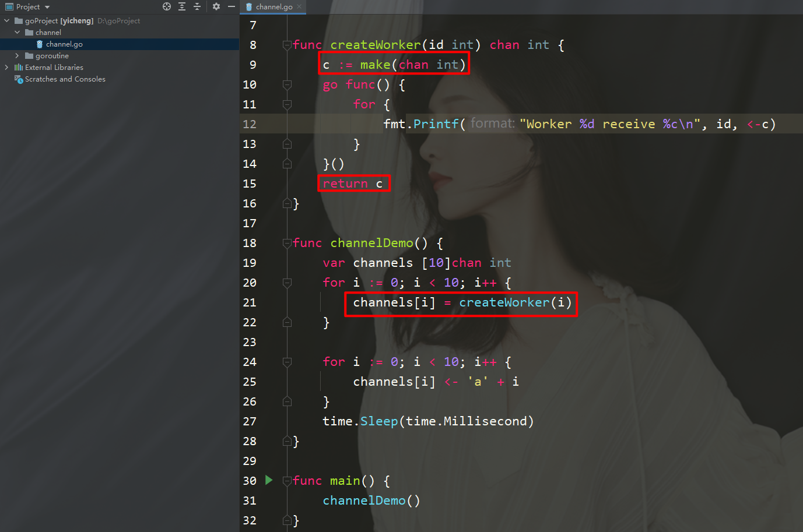Click 'Sleep' method on line 27
803x532 pixels.
coord(379,421)
